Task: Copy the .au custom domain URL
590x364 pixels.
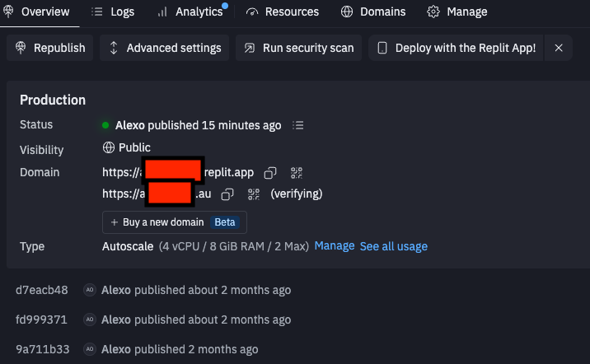Action: (227, 194)
